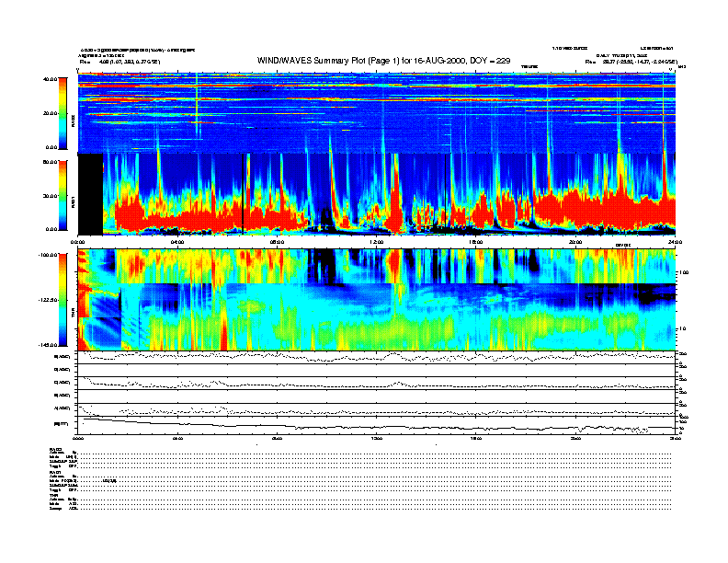Select the 60.00 tick on RAD1 scale
The height and width of the screenshot is (563, 728).
(x=50, y=162)
